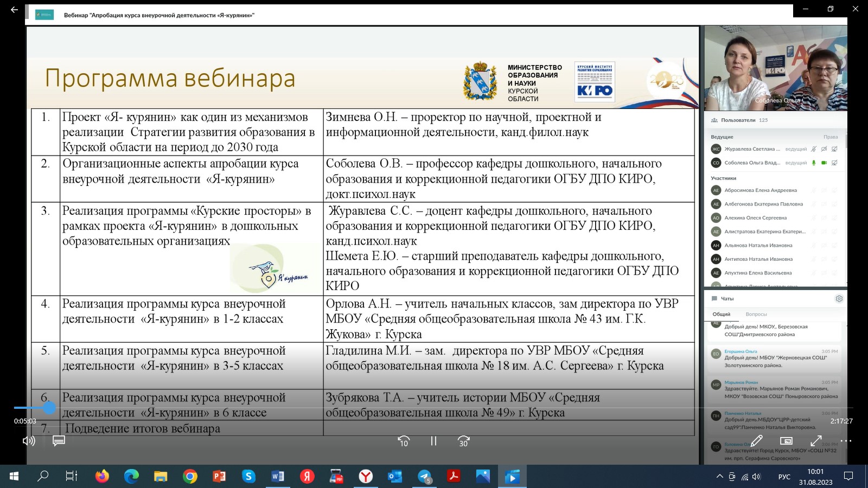Toggle the green microphone for Соболева Ольга
The image size is (868, 488).
click(x=813, y=163)
